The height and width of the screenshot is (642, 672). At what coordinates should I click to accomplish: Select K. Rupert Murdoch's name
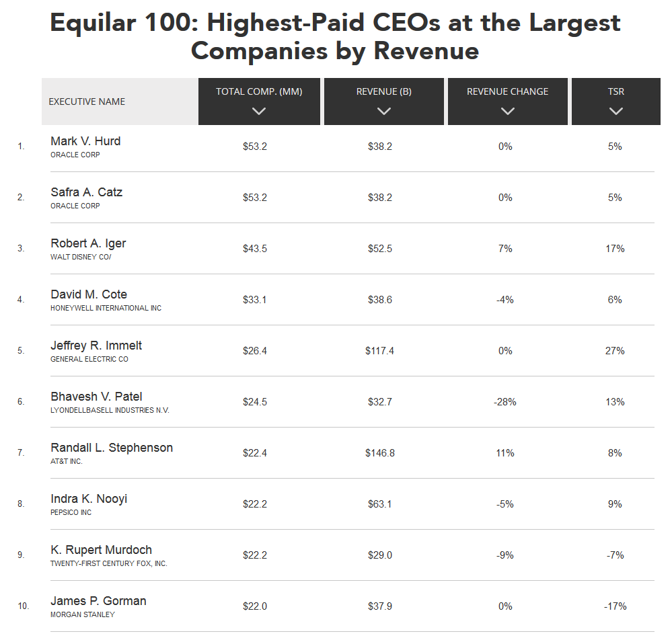click(101, 550)
